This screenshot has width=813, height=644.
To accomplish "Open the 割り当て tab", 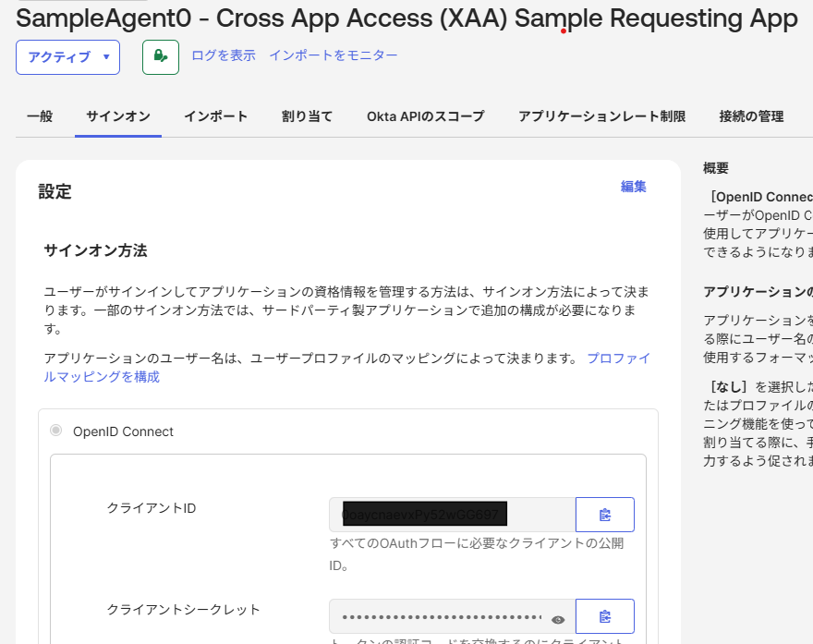I will point(307,116).
